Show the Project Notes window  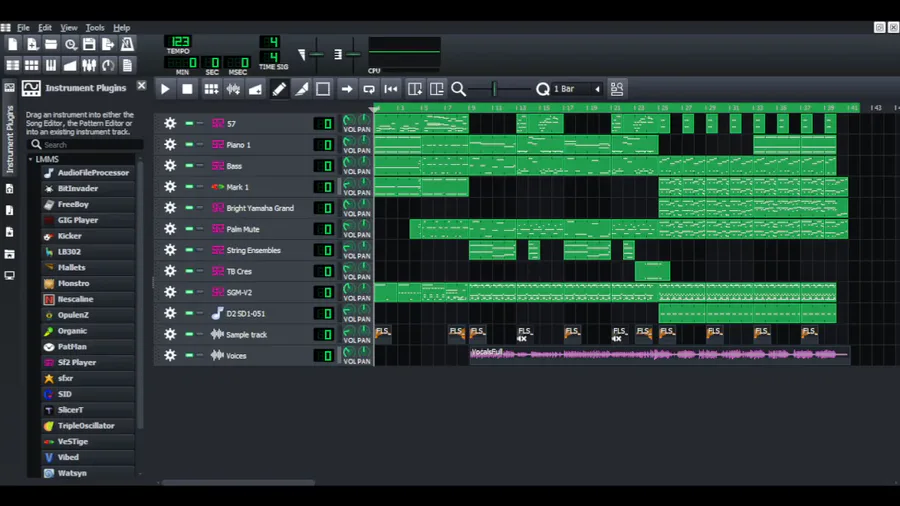[x=127, y=65]
